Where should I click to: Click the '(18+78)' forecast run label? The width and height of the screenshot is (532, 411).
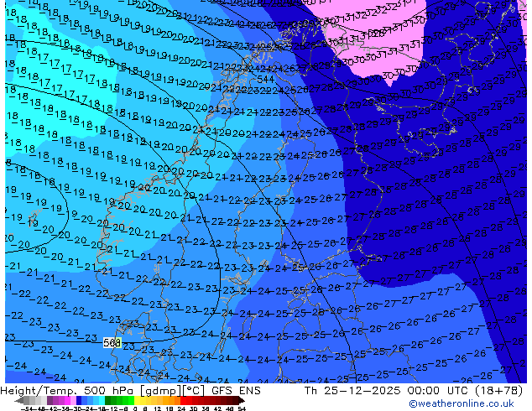pos(498,391)
